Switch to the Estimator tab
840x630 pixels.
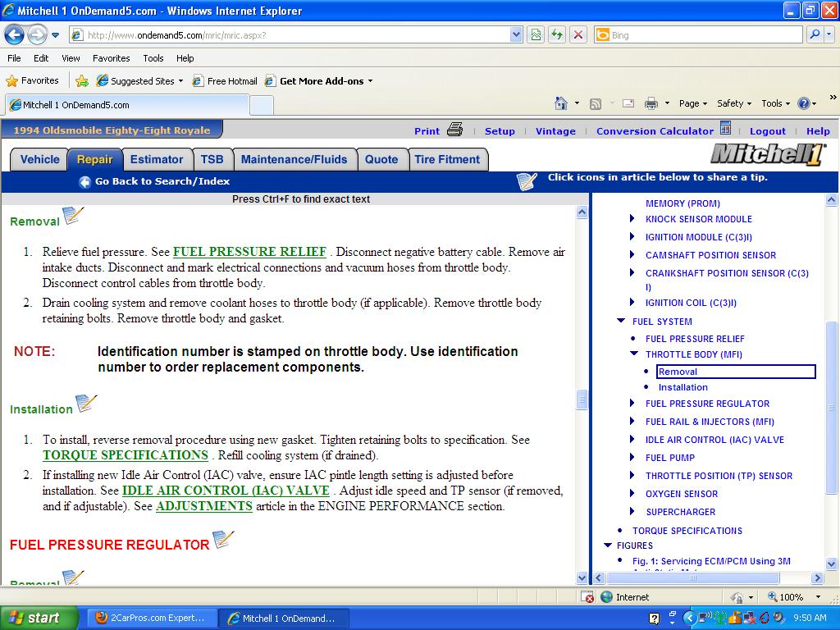157,159
